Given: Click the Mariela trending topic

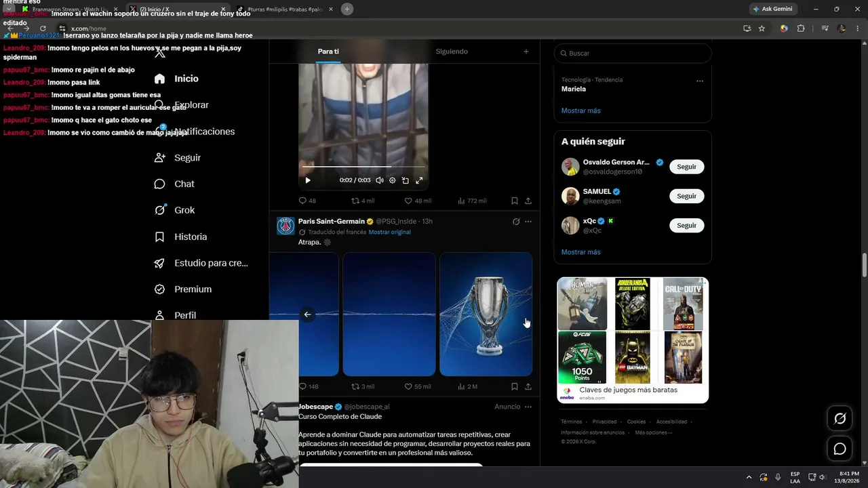Looking at the screenshot, I should (x=574, y=89).
